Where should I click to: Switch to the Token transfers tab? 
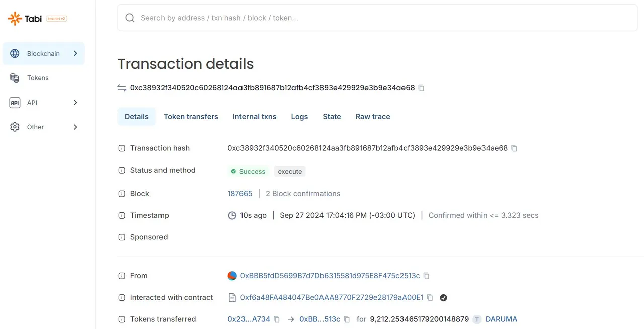[191, 117]
